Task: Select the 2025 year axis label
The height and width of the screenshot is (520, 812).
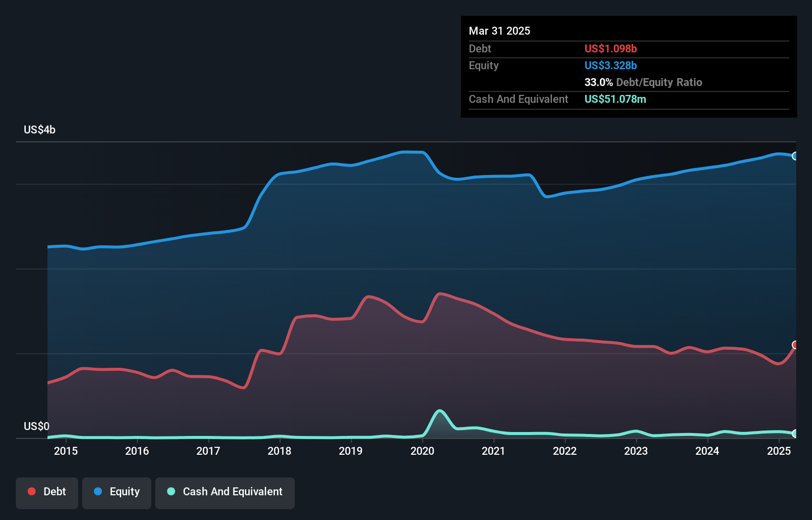Action: point(779,451)
